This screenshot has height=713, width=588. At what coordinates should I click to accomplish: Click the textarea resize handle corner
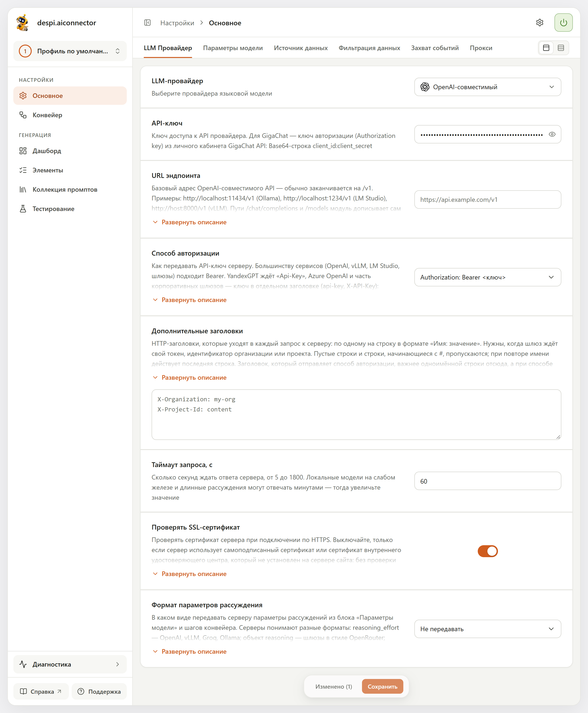558,437
